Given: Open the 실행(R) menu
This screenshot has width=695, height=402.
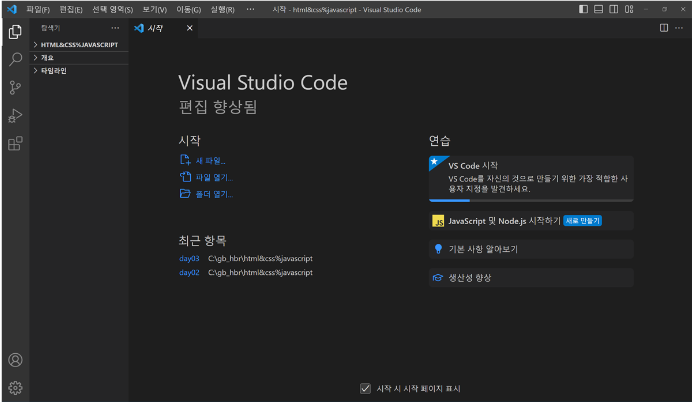Looking at the screenshot, I should coord(223,9).
